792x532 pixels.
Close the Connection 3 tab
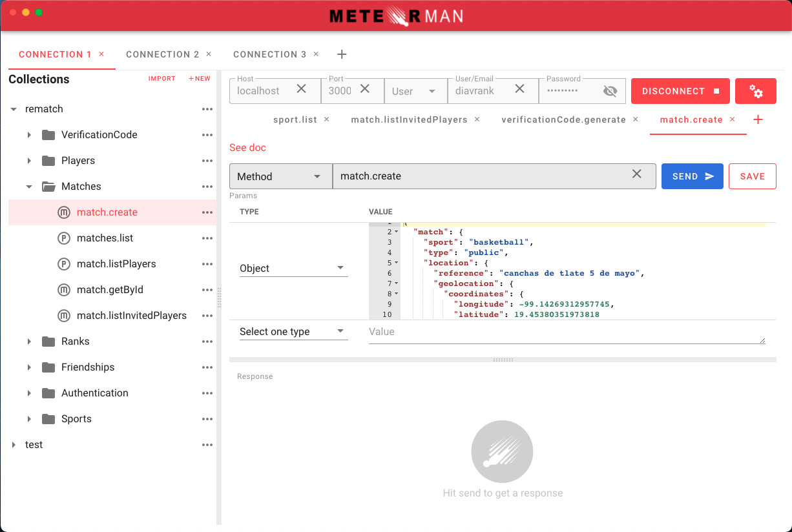pos(316,54)
